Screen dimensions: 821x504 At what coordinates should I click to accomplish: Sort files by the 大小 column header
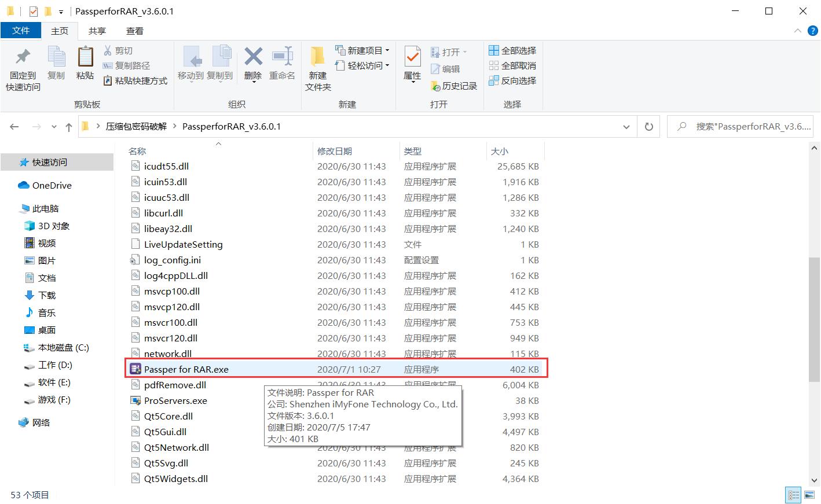[x=500, y=151]
